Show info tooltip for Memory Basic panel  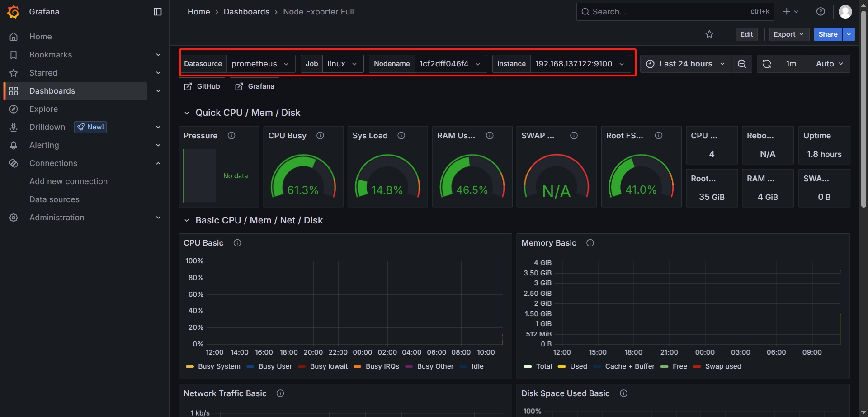pyautogui.click(x=590, y=243)
